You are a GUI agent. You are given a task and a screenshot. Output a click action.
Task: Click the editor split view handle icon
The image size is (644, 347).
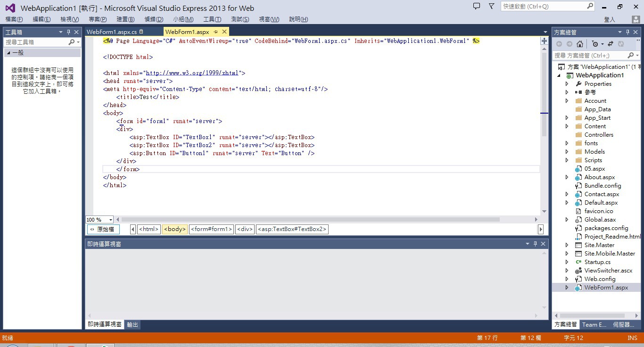(544, 41)
